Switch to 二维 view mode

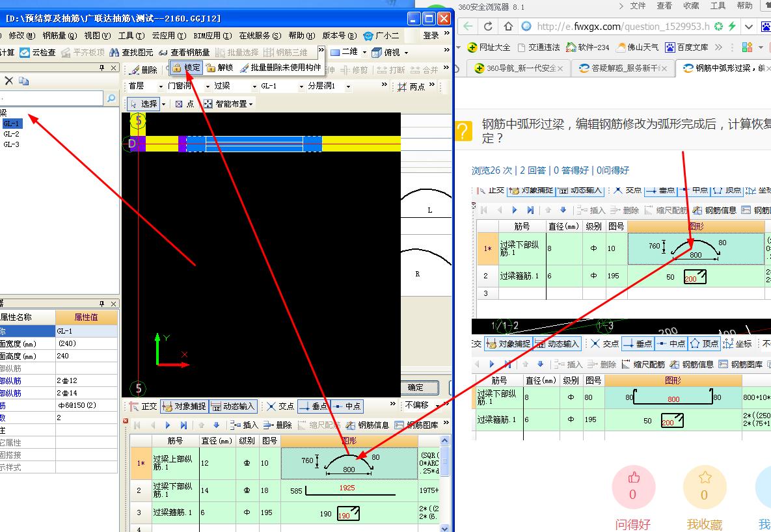[345, 52]
